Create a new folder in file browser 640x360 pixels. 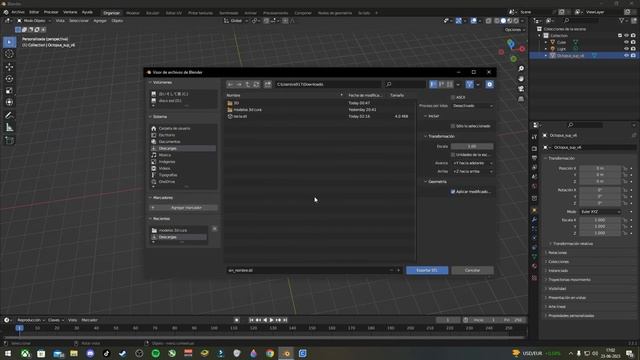(268, 84)
